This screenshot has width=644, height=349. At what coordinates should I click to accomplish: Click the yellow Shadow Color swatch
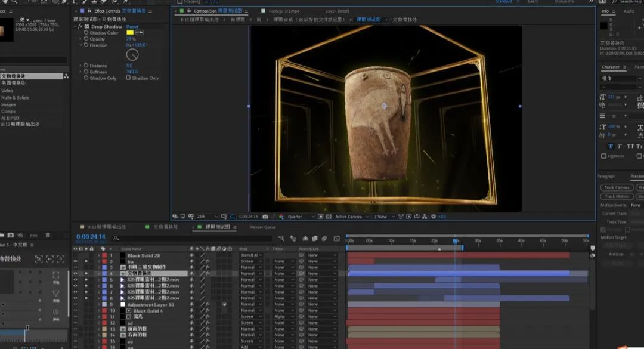(130, 33)
